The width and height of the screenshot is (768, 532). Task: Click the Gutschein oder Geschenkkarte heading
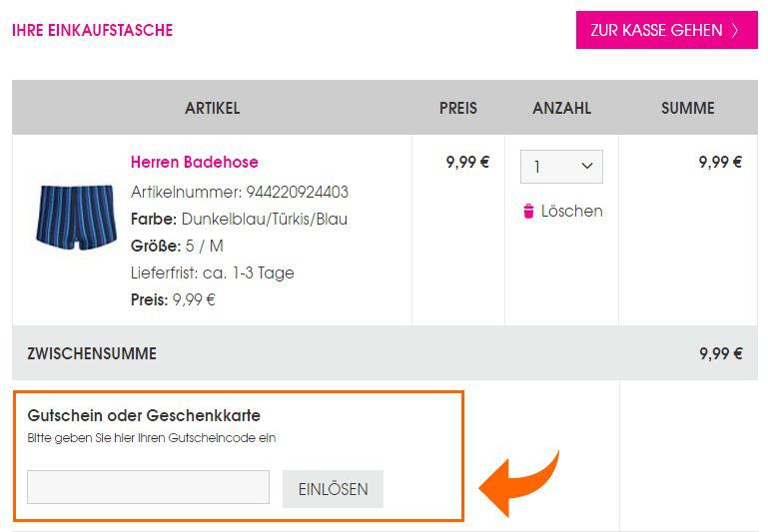click(144, 415)
